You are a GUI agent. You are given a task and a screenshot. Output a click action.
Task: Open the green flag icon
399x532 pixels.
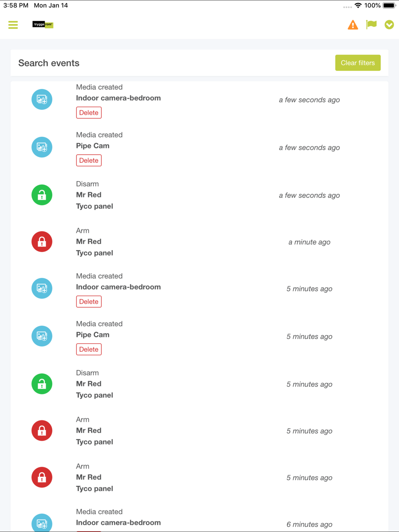tap(371, 25)
